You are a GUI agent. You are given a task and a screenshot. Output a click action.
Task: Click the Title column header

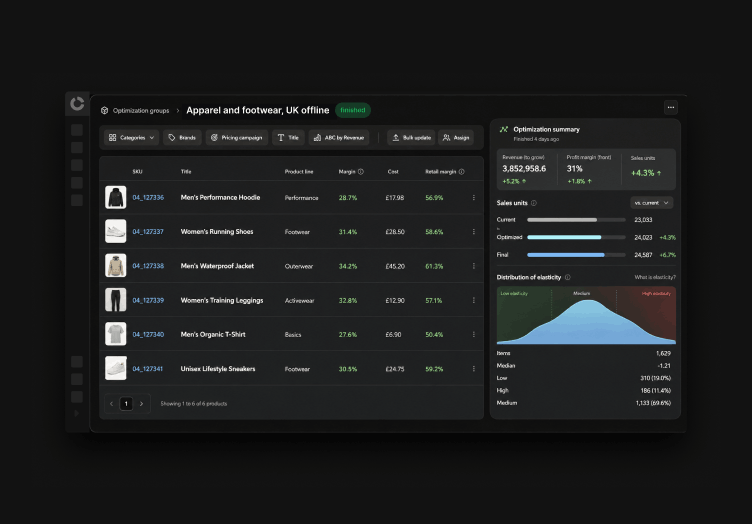[186, 172]
